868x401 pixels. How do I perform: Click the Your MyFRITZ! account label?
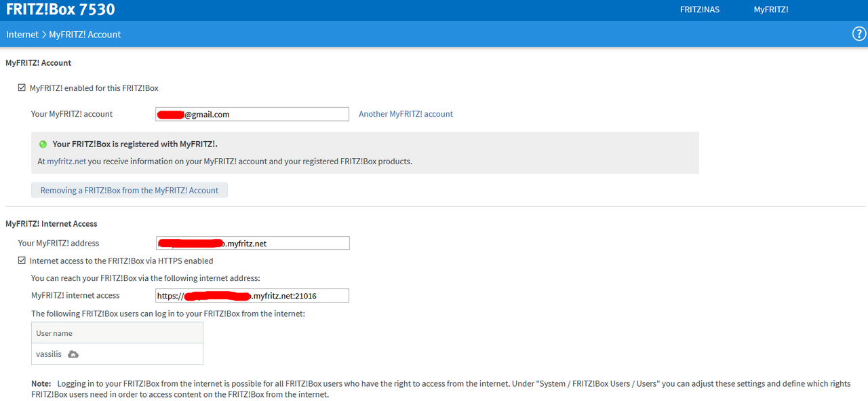click(x=72, y=114)
